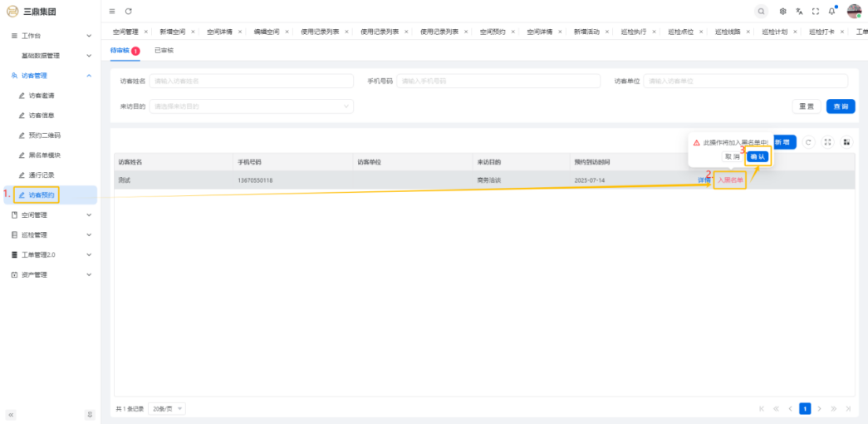Viewport: 868px width, 424px height.
Task: Click 确认 in the blacklist popup
Action: click(758, 156)
